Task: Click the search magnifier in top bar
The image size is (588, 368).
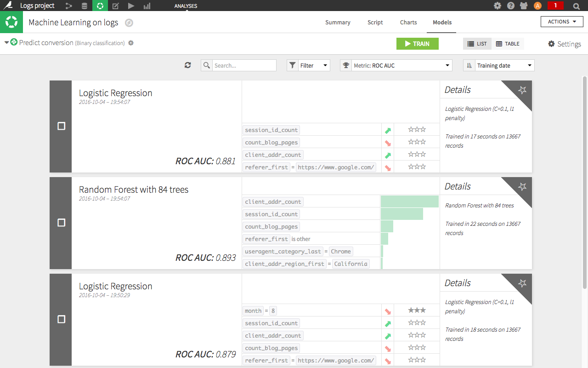Action: click(x=576, y=6)
